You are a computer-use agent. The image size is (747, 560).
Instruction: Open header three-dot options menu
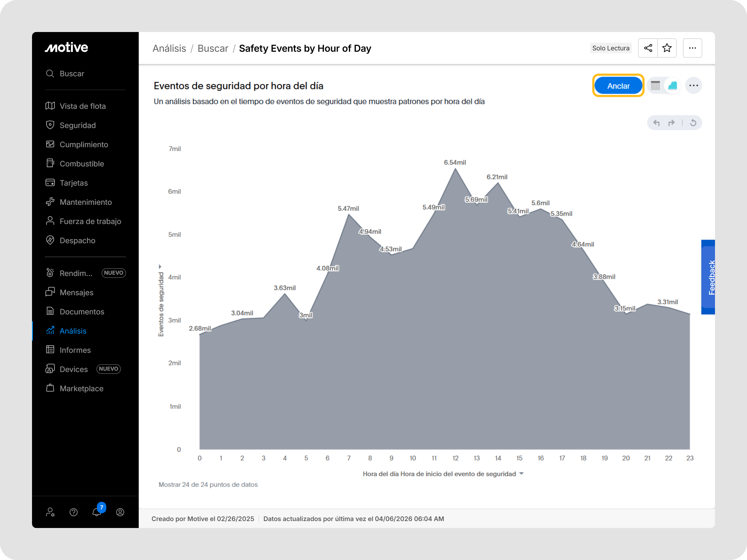click(x=692, y=48)
